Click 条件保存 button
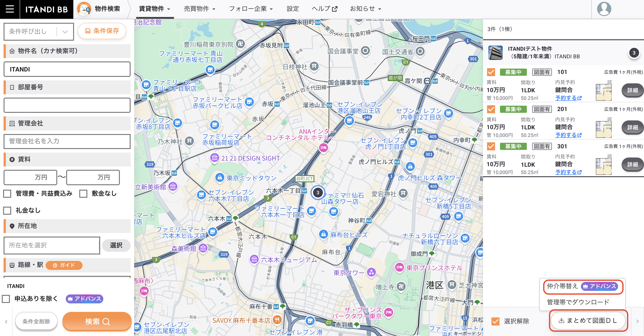The width and height of the screenshot is (644, 336). point(102,31)
